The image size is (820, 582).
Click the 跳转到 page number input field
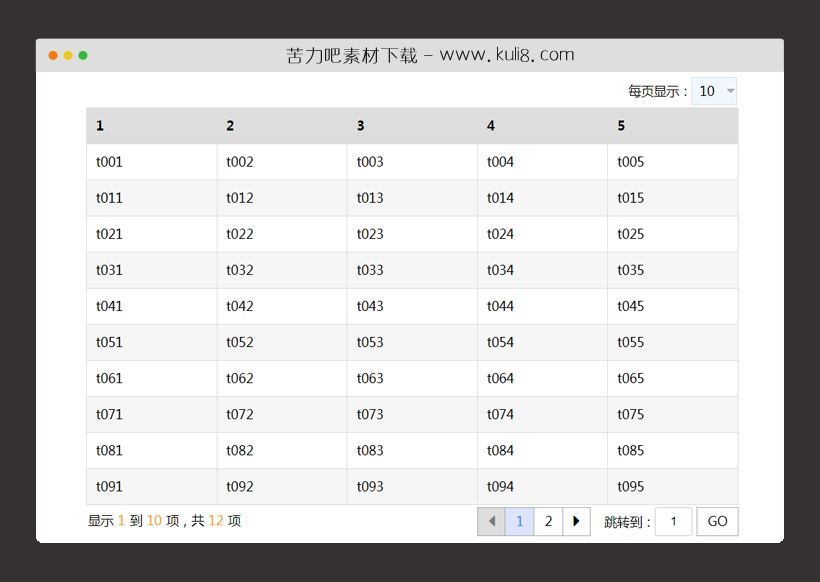pos(672,521)
